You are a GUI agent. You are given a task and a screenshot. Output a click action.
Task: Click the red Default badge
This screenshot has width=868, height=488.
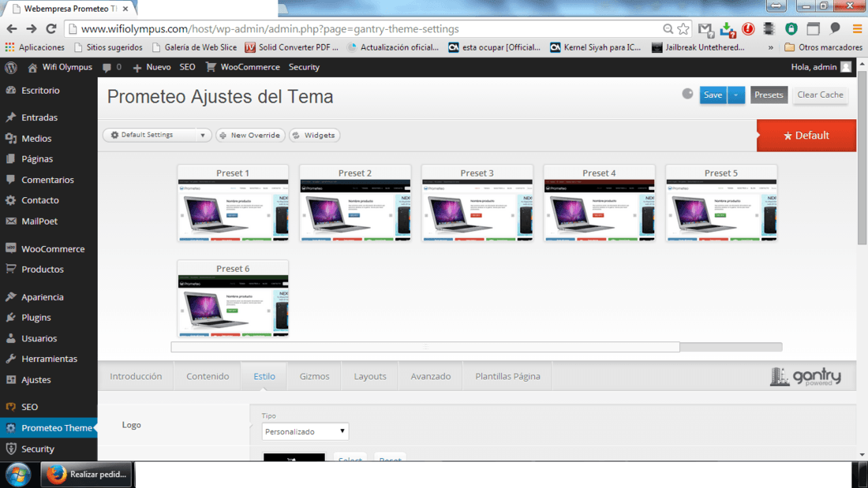tap(806, 136)
